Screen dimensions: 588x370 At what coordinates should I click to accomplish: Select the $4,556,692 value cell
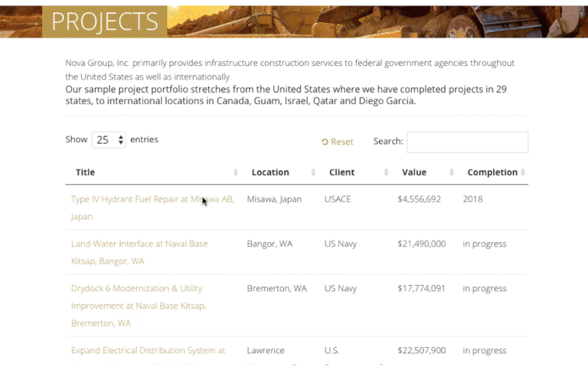click(418, 200)
